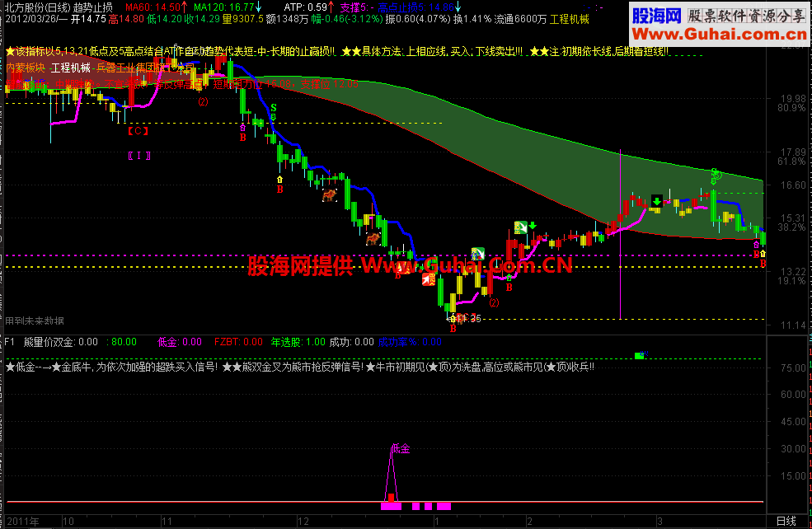The image size is (812, 529).
Task: Click the 19.98 price axis label
Action: pyautogui.click(x=793, y=98)
